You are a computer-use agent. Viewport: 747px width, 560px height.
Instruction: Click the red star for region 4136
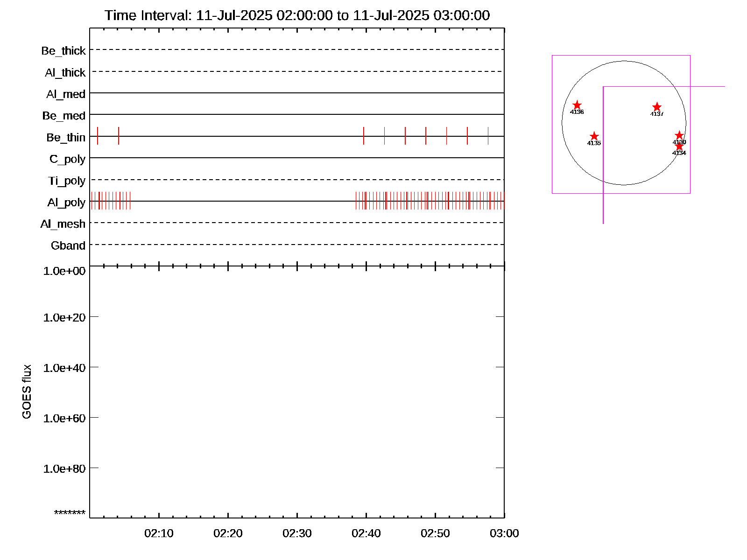[577, 105]
